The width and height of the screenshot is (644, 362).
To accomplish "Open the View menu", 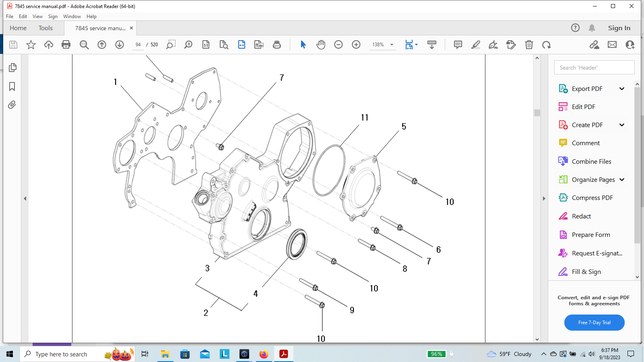I will point(37,16).
